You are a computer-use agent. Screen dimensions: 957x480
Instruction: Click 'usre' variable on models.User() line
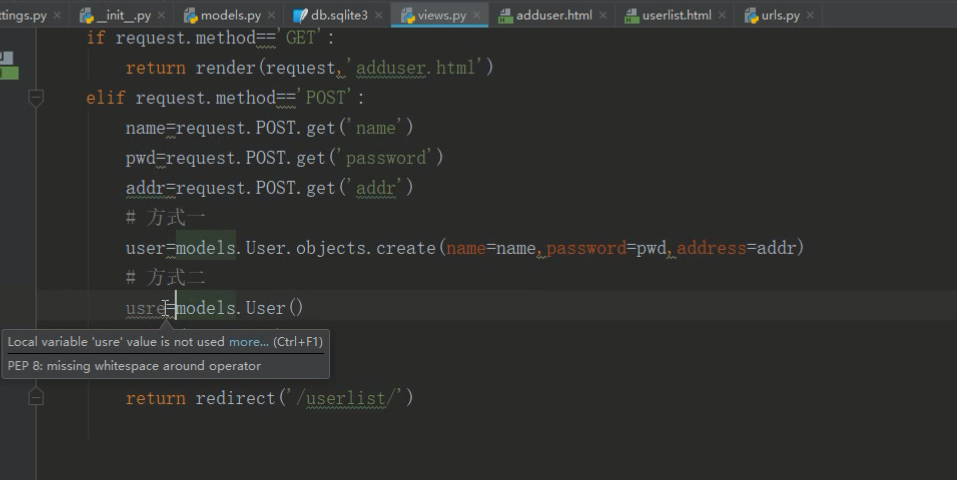point(145,308)
